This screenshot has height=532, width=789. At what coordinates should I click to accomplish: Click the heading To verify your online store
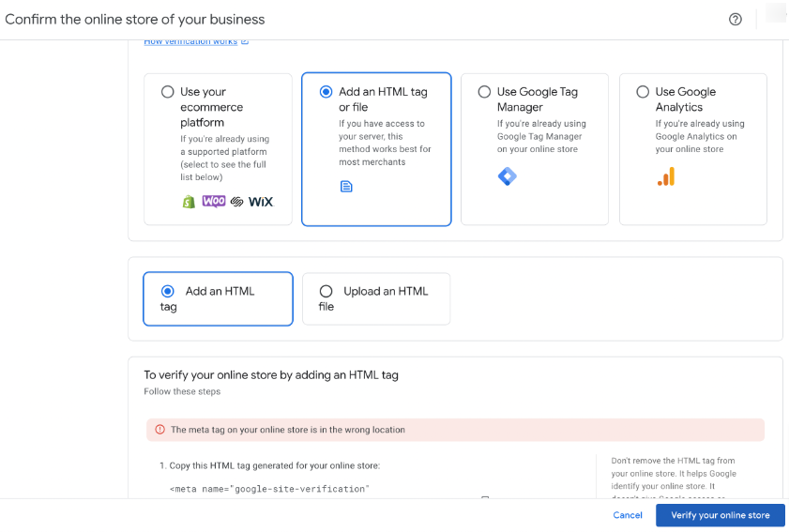click(x=271, y=375)
